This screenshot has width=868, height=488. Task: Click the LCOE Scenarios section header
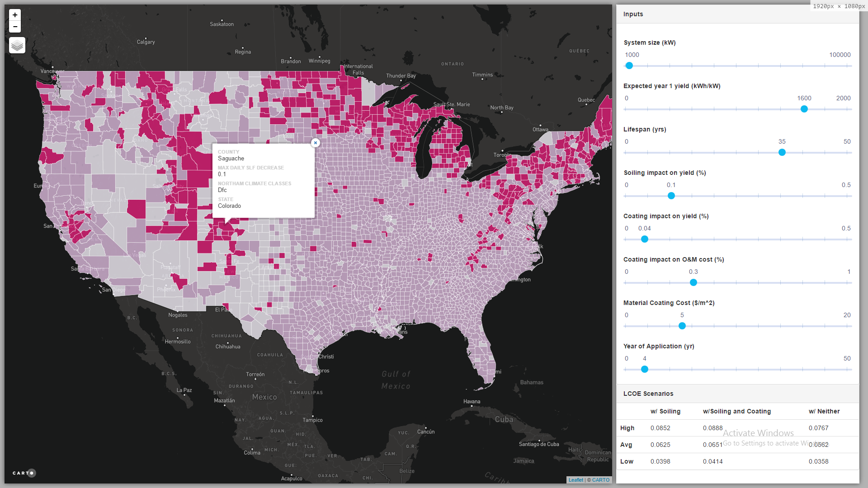click(648, 394)
